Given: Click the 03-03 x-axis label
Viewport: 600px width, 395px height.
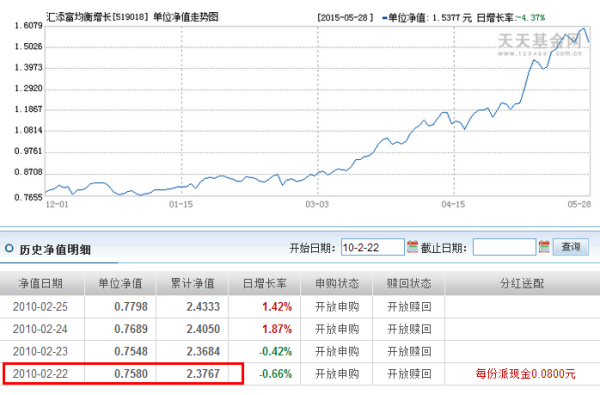Looking at the screenshot, I should [317, 204].
